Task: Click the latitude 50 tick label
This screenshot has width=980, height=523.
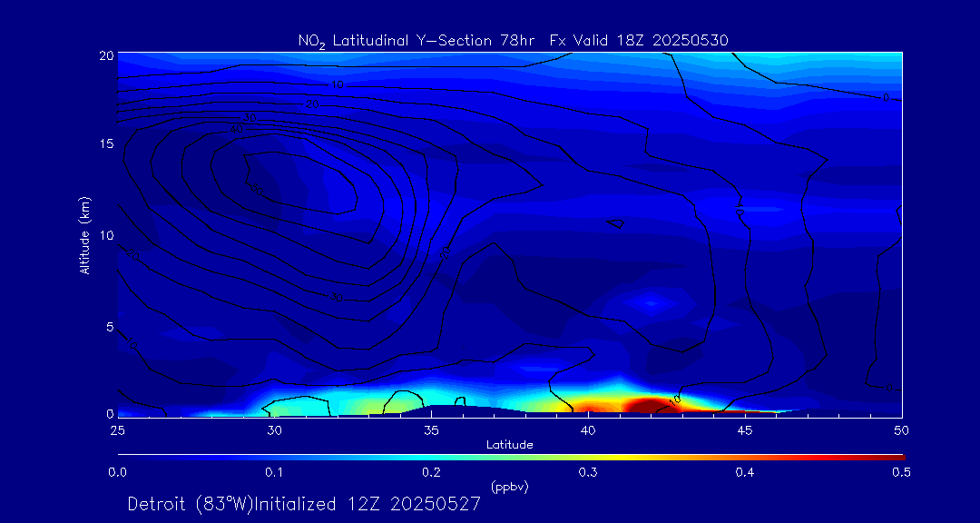Action: coord(902,429)
